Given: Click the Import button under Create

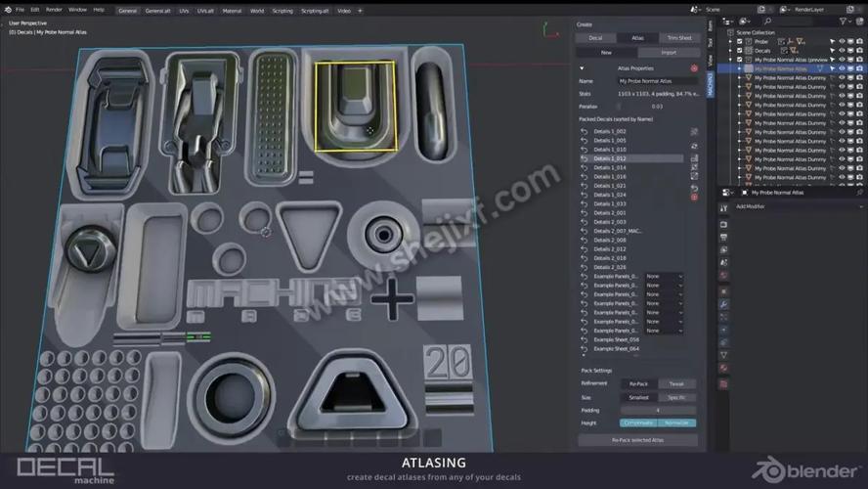Looking at the screenshot, I should coord(669,52).
